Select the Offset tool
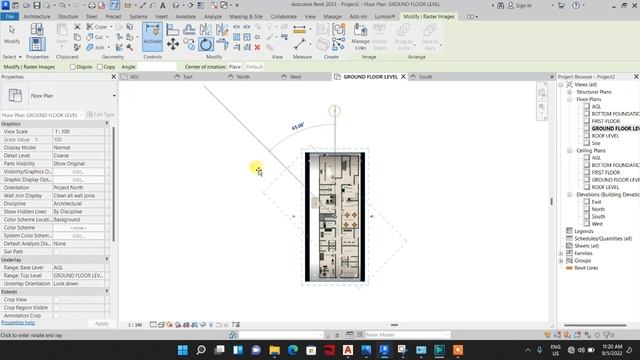The height and width of the screenshot is (360, 640). coord(189,29)
